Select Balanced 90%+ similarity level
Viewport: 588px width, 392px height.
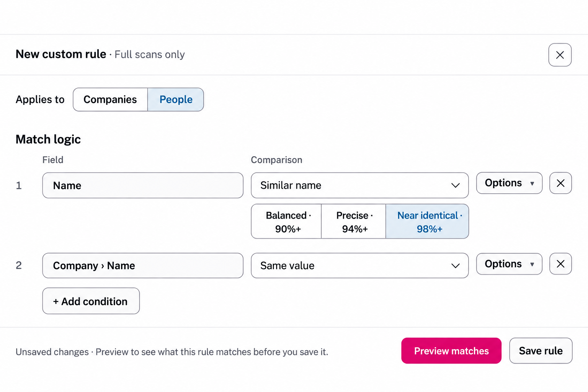[286, 221]
